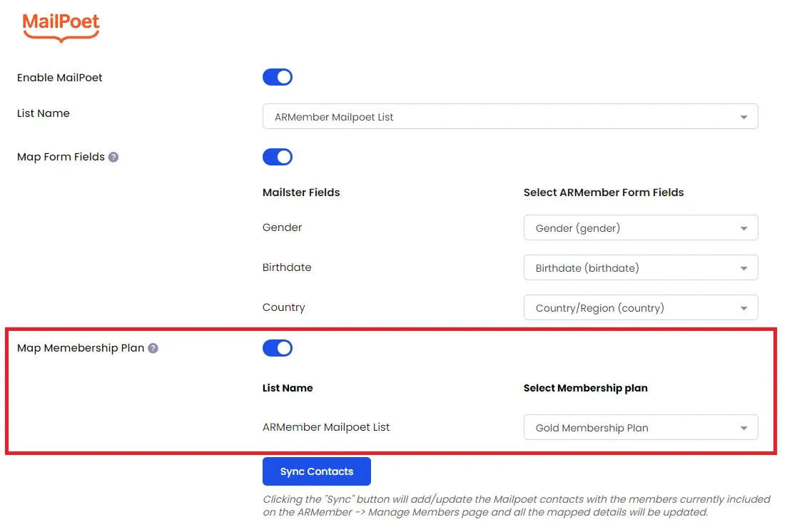The width and height of the screenshot is (792, 532).
Task: Click the Map Memebership Plan label
Action: click(81, 348)
